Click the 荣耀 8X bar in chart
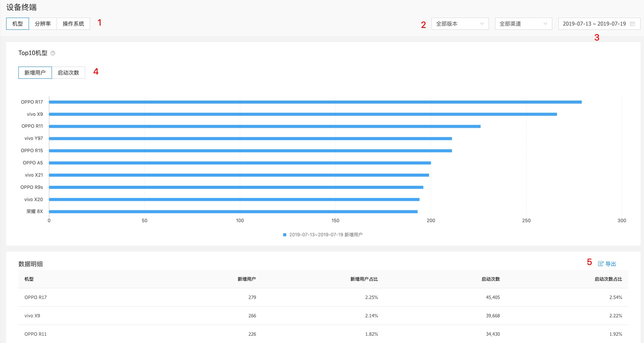644x343 pixels. pyautogui.click(x=233, y=211)
